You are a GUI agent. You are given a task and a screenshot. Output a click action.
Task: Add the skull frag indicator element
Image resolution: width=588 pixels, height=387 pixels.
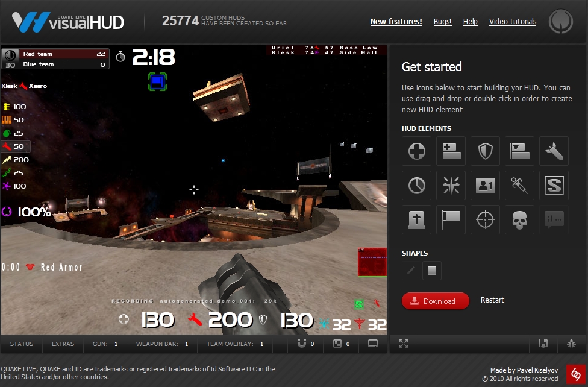(520, 220)
